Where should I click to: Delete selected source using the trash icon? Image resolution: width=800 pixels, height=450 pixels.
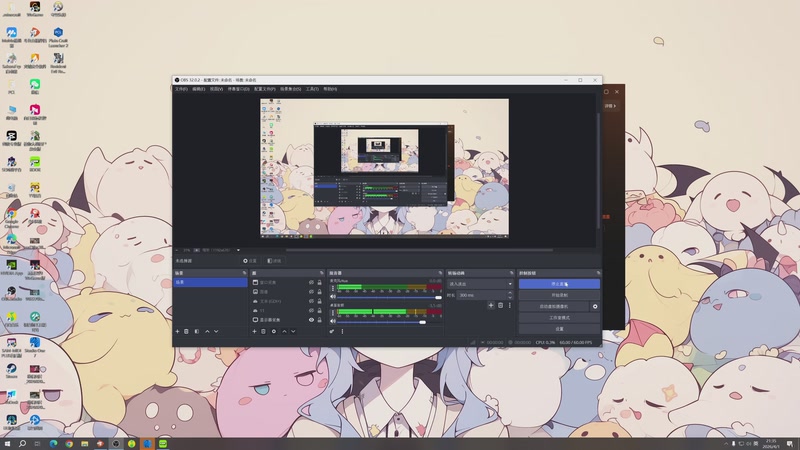[263, 332]
